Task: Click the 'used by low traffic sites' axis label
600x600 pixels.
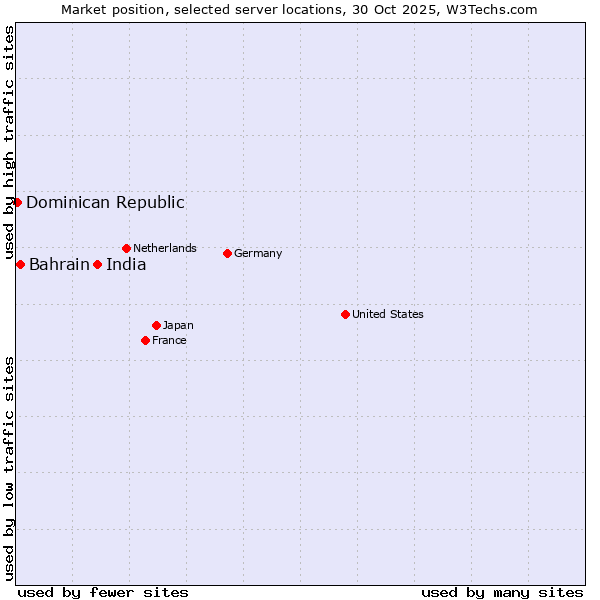Action: (x=10, y=468)
